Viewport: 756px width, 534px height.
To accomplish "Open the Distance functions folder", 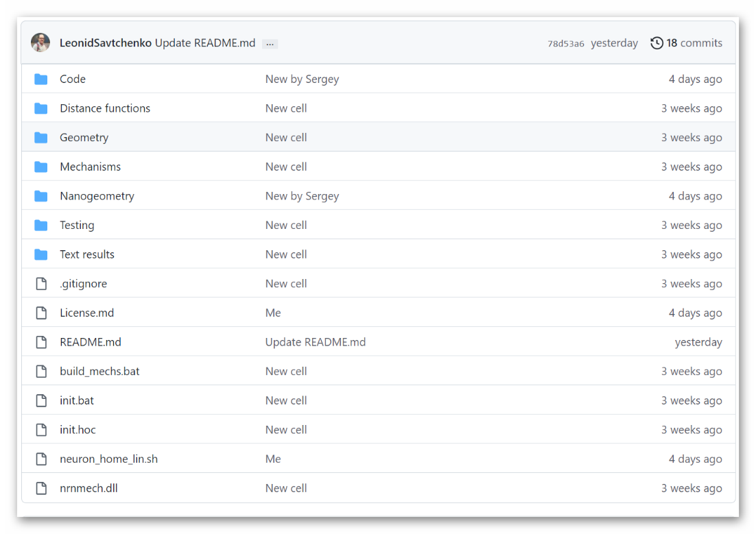I will point(104,108).
